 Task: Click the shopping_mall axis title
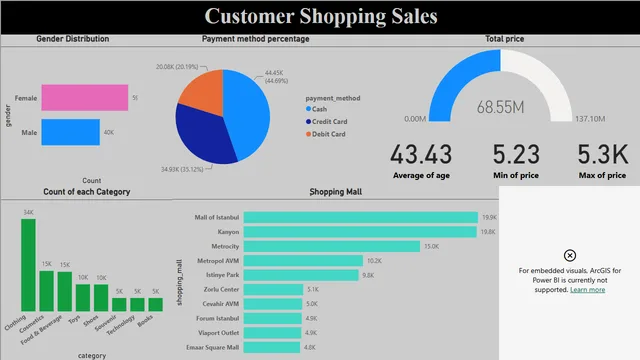(x=179, y=282)
